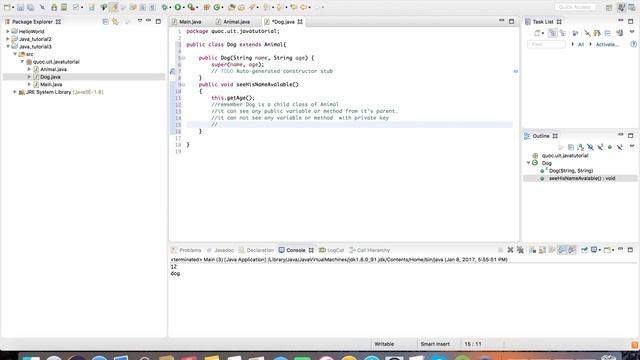The width and height of the screenshot is (640, 360).
Task: Select Main.java in the Package Explorer
Action: tap(51, 84)
